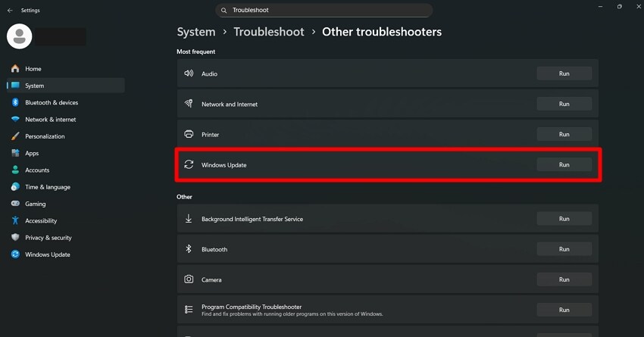Screen dimensions: 644x337
Task: Click the Audio label text
Action: pos(209,74)
